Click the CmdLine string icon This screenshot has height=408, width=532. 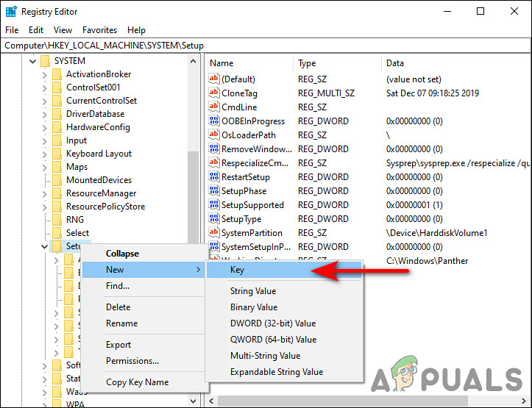(x=213, y=107)
